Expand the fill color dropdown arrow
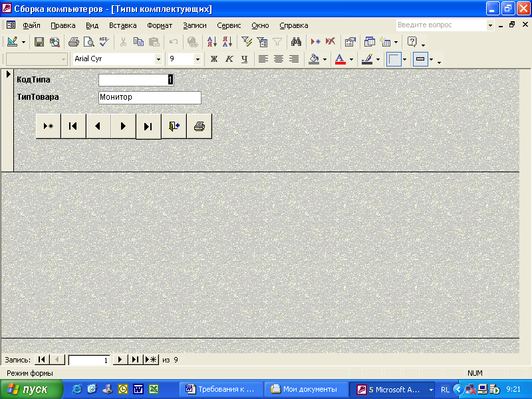 (x=325, y=59)
